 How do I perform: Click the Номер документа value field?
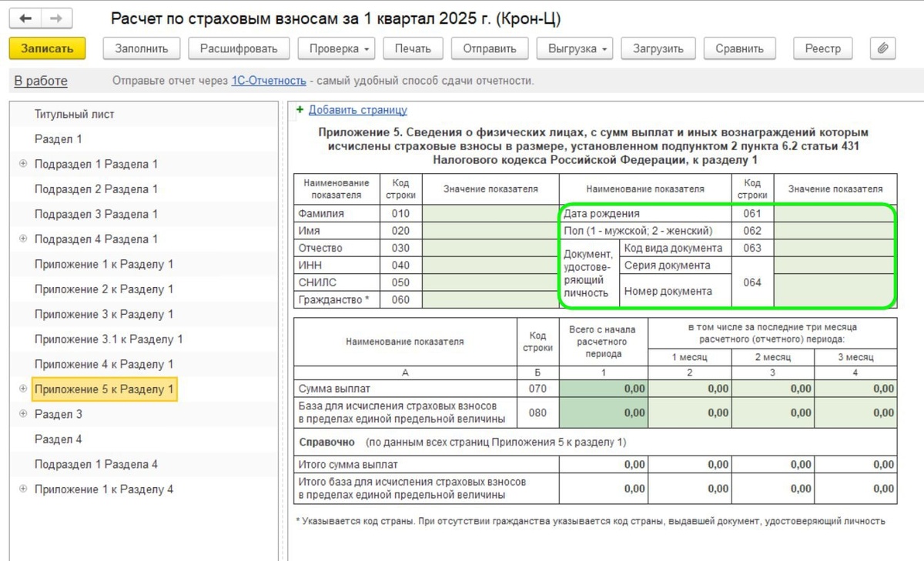[x=835, y=291]
